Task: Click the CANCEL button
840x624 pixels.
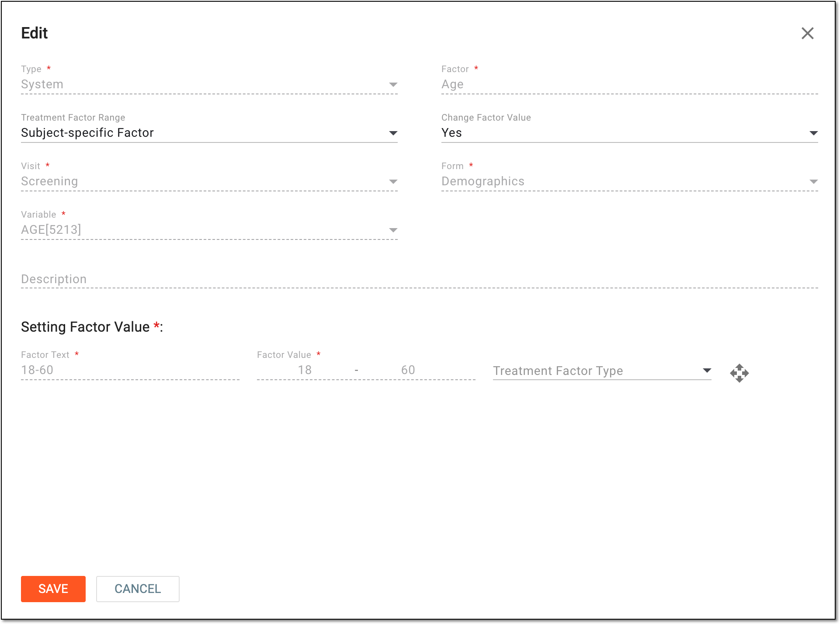Action: (138, 589)
